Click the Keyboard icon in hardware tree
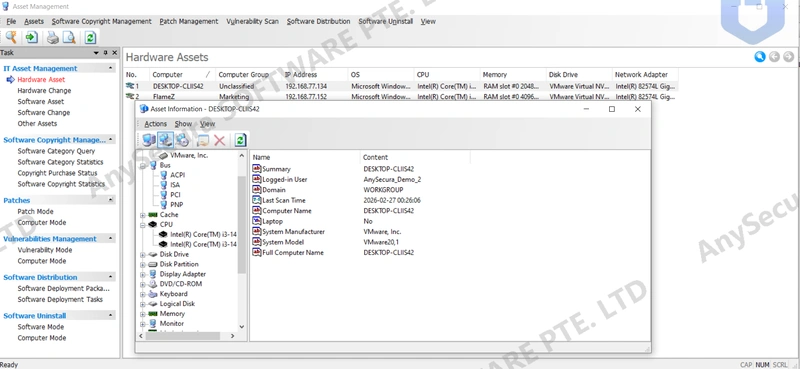Viewport: 800px width, 369px height. pyautogui.click(x=153, y=294)
